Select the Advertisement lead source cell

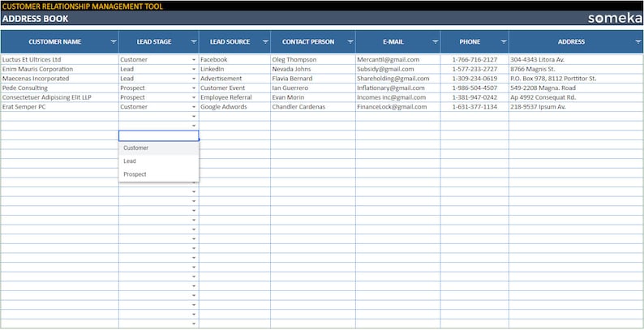point(235,79)
